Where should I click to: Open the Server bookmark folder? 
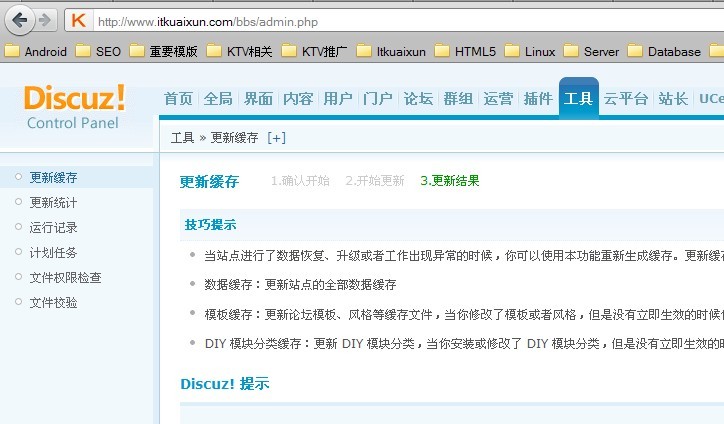(x=591, y=51)
